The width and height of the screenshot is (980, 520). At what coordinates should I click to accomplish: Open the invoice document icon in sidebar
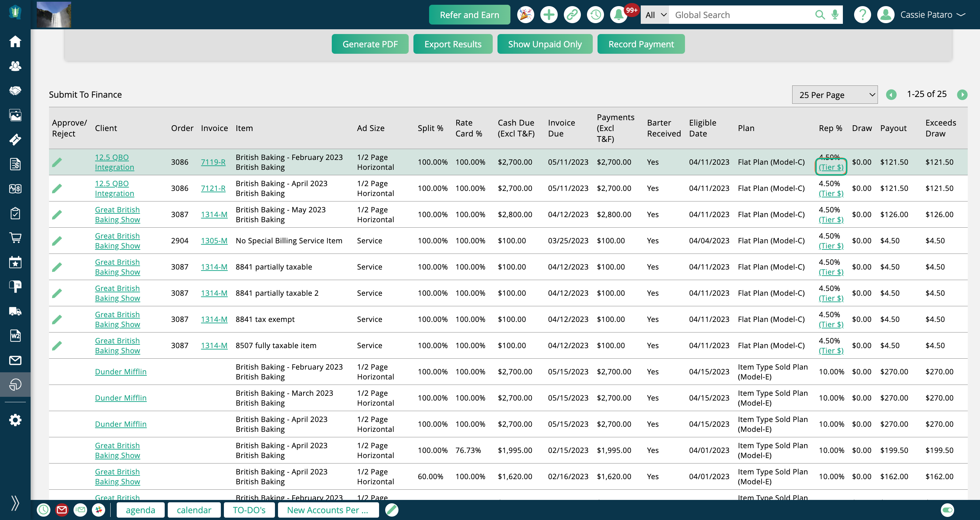pos(15,164)
